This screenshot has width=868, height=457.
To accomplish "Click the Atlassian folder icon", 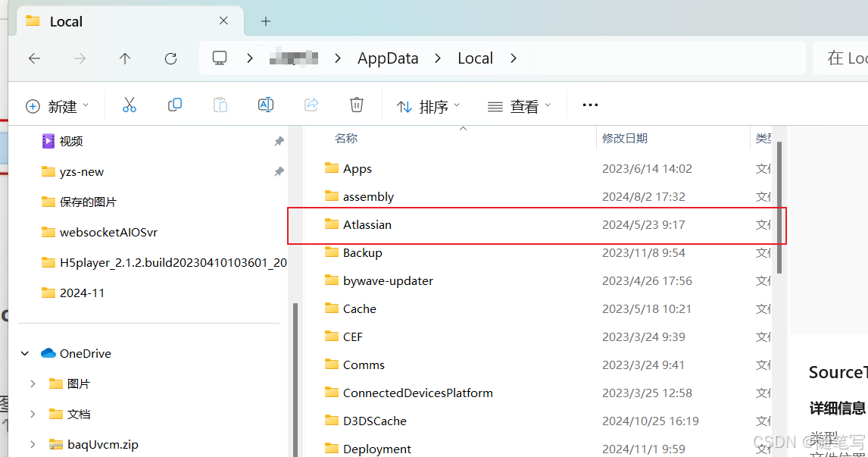I will [x=332, y=224].
